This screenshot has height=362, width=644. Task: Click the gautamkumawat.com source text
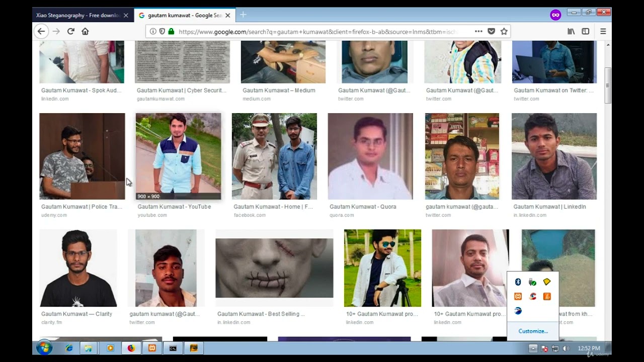[160, 99]
